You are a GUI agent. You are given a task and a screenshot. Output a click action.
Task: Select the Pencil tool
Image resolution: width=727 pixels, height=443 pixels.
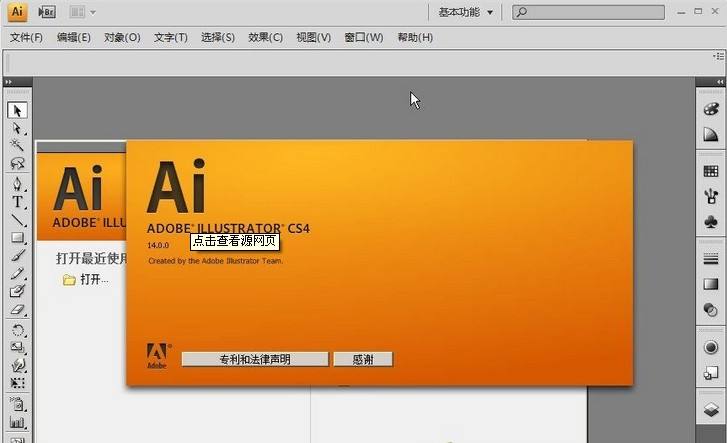click(x=17, y=273)
